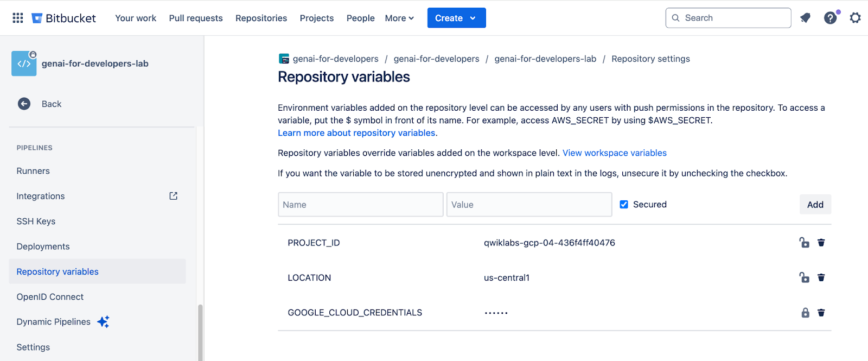The width and height of the screenshot is (868, 361).
Task: Open Pull requests in top navigation
Action: (196, 18)
